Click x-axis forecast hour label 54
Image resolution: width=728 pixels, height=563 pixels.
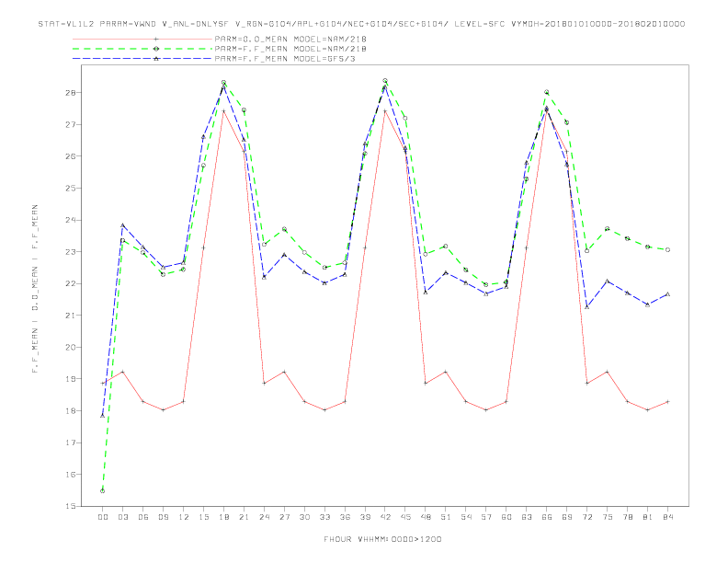[x=466, y=517]
